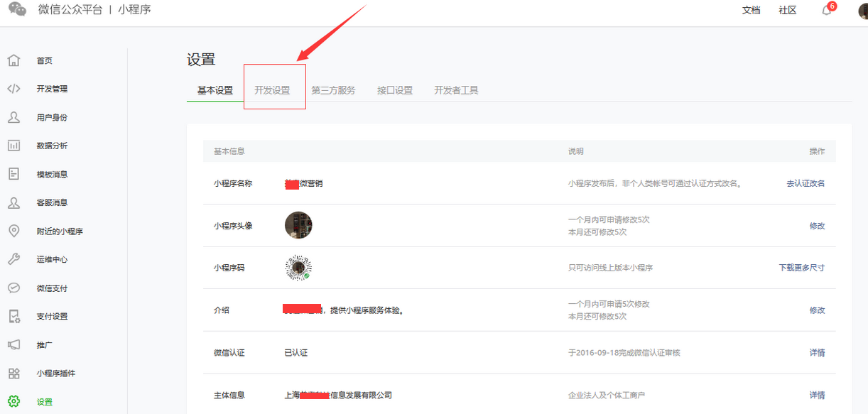The height and width of the screenshot is (414, 868).
Task: Click the mini program avatar thumbnail
Action: point(298,225)
